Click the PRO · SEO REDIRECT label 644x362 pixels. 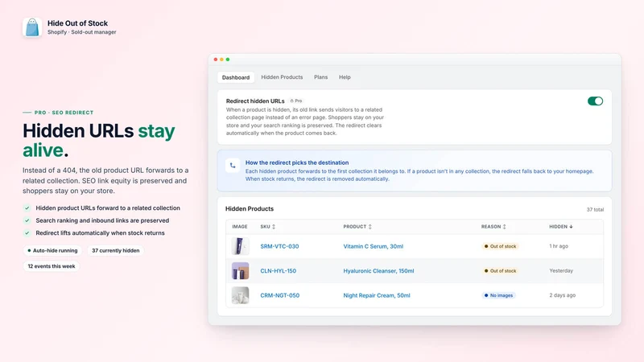pos(64,113)
